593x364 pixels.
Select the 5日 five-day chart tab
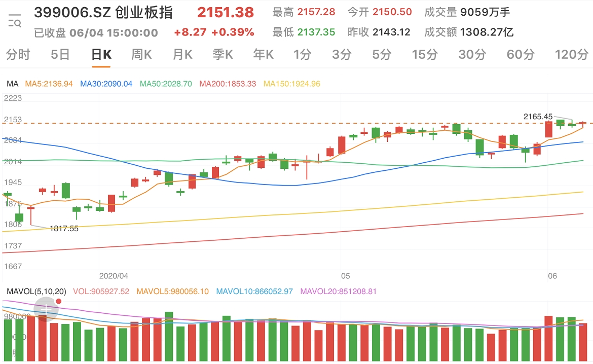(60, 55)
